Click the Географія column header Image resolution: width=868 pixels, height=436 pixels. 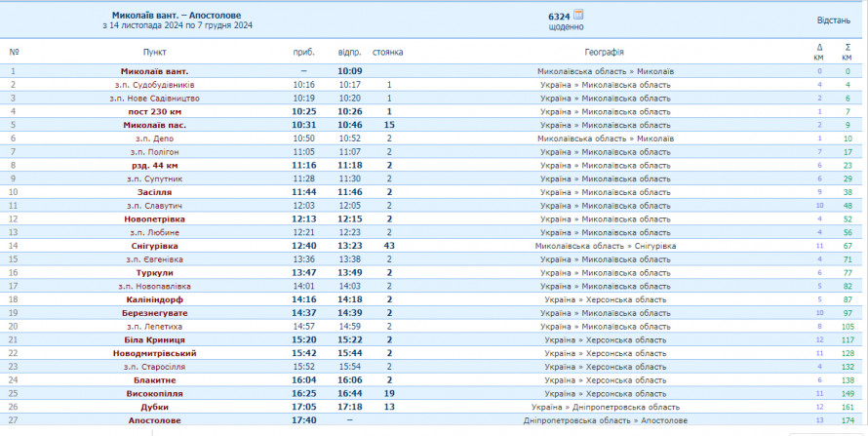[x=605, y=52]
